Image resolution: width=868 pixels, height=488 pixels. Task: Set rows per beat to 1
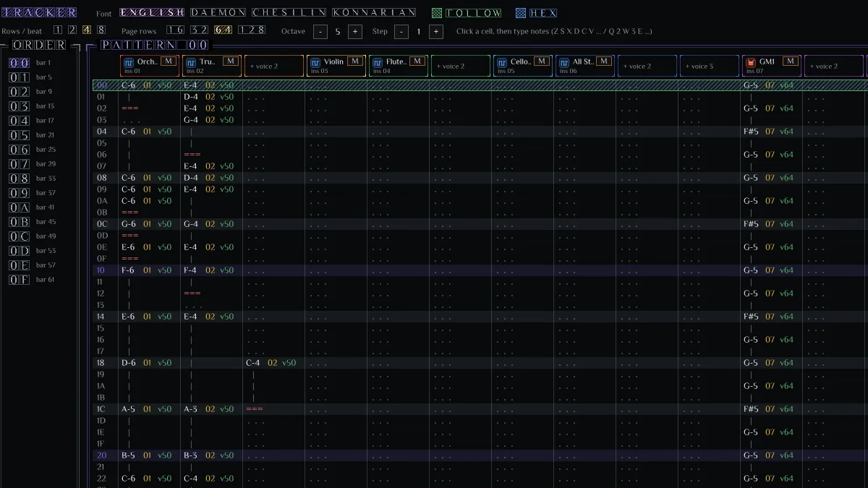(x=58, y=30)
